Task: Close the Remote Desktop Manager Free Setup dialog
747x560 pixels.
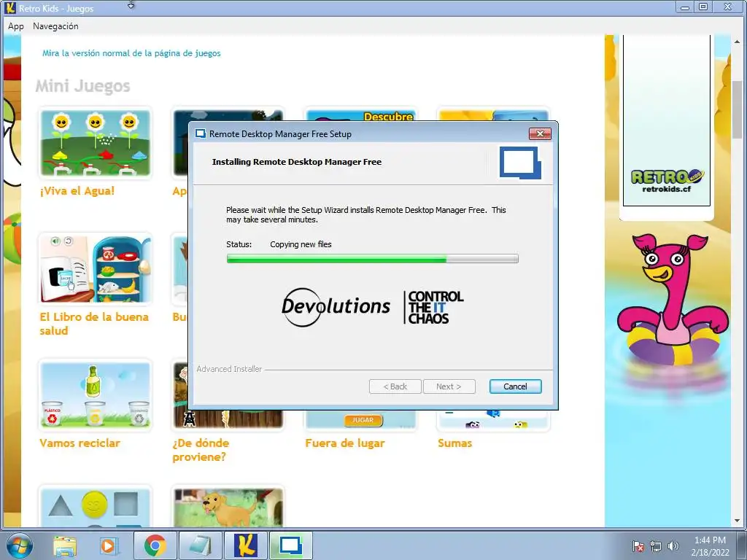Action: coord(540,134)
